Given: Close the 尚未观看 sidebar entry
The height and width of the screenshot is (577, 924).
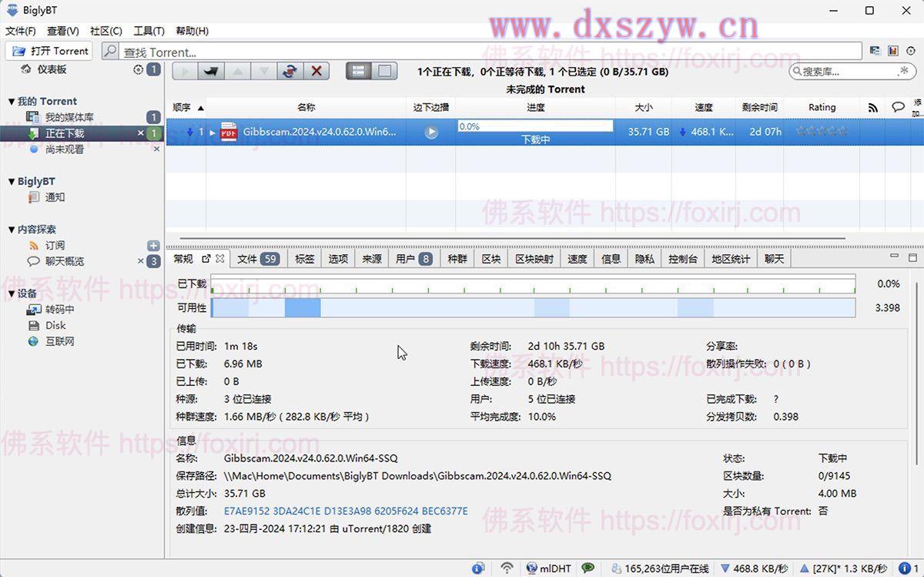Looking at the screenshot, I should [x=157, y=149].
